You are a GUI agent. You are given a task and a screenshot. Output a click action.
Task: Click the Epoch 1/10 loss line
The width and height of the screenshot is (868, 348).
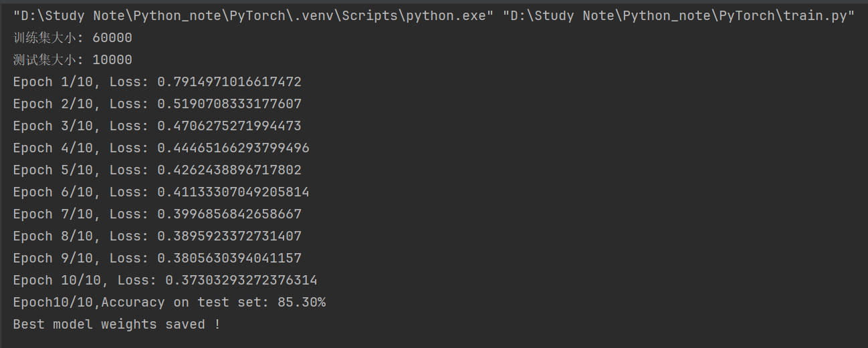click(x=157, y=82)
